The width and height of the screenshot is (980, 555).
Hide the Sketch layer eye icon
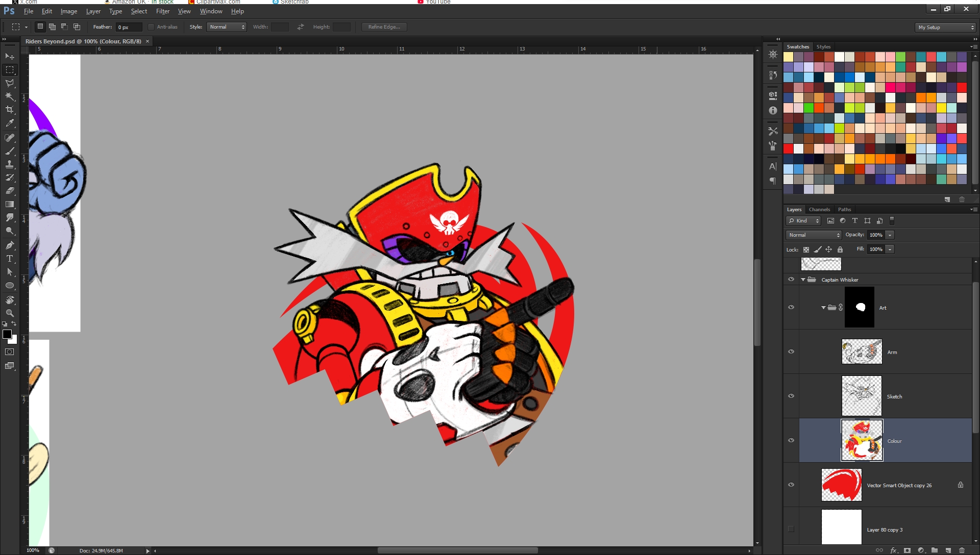point(791,396)
